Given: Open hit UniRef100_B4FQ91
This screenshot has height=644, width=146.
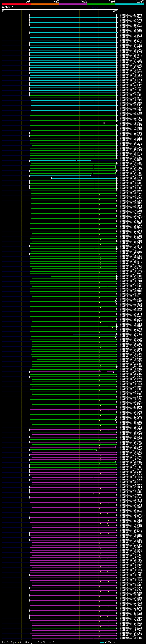Looking at the screenshot, I should pos(131,42).
